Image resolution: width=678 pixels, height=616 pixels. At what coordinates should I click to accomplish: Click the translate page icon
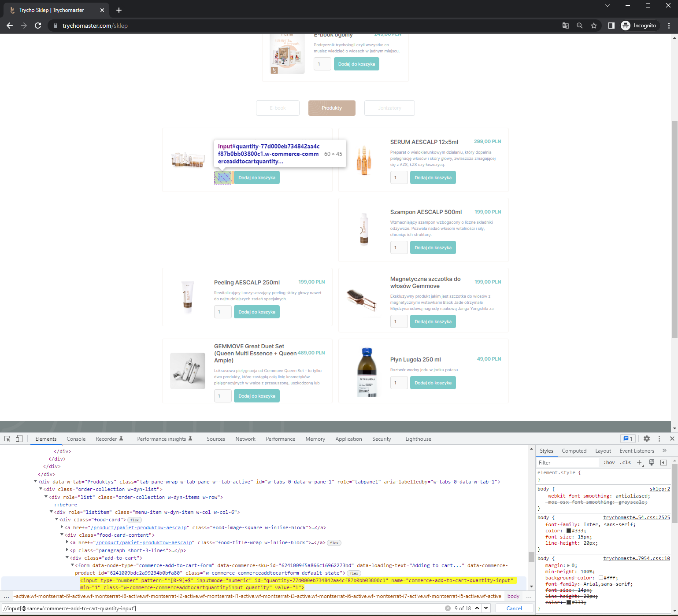(566, 26)
